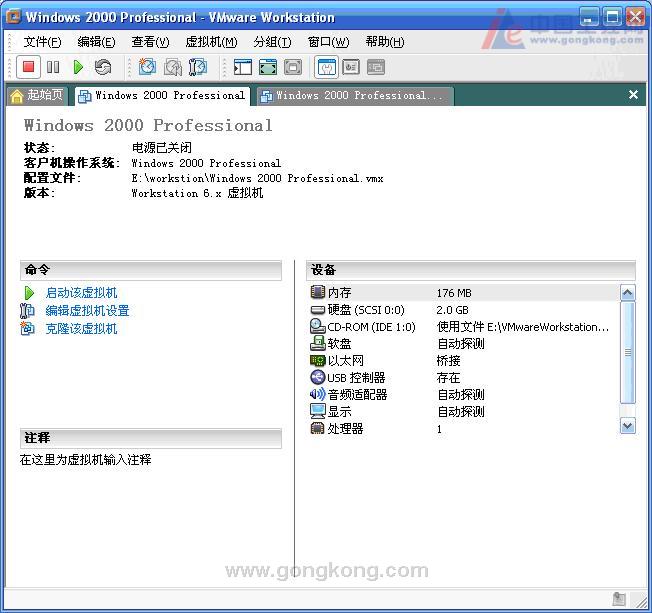Click the CD-ROM value 使用文件 E:\VMwareWorkstation...
This screenshot has height=613, width=652.
(x=523, y=327)
